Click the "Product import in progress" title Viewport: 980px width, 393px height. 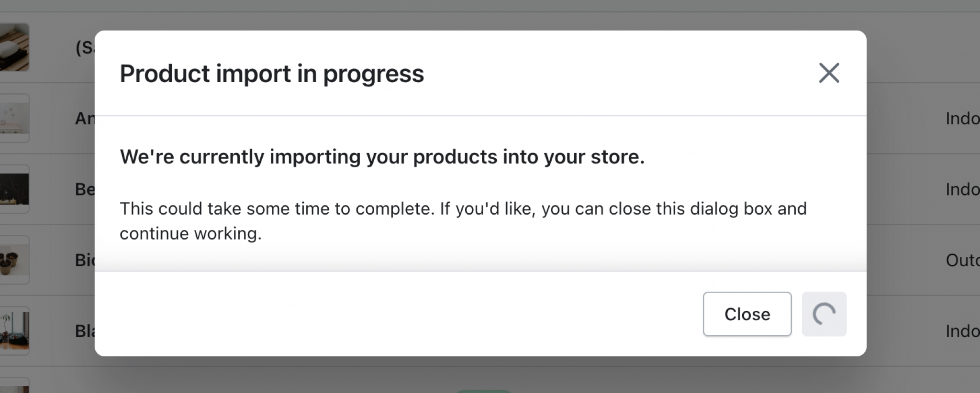click(x=272, y=74)
